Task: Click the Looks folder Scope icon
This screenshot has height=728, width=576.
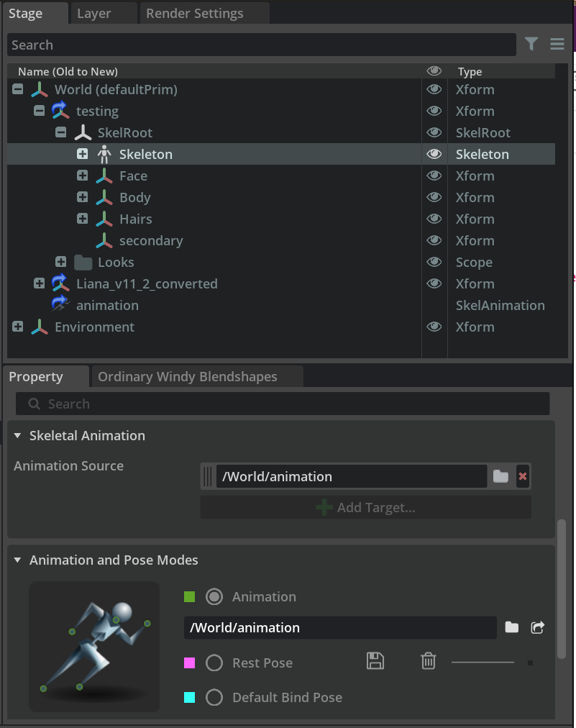Action: [83, 262]
